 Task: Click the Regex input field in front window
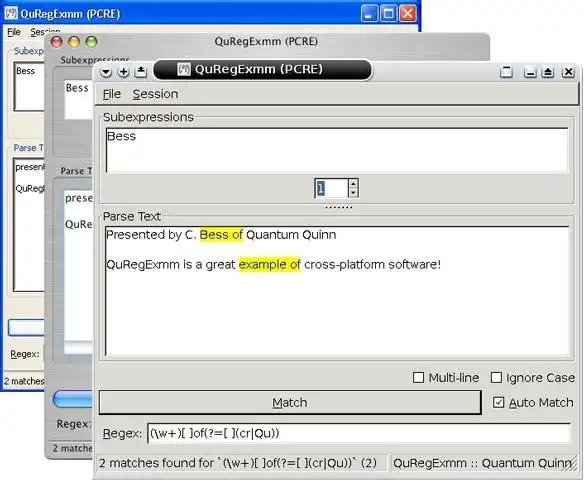pos(359,433)
